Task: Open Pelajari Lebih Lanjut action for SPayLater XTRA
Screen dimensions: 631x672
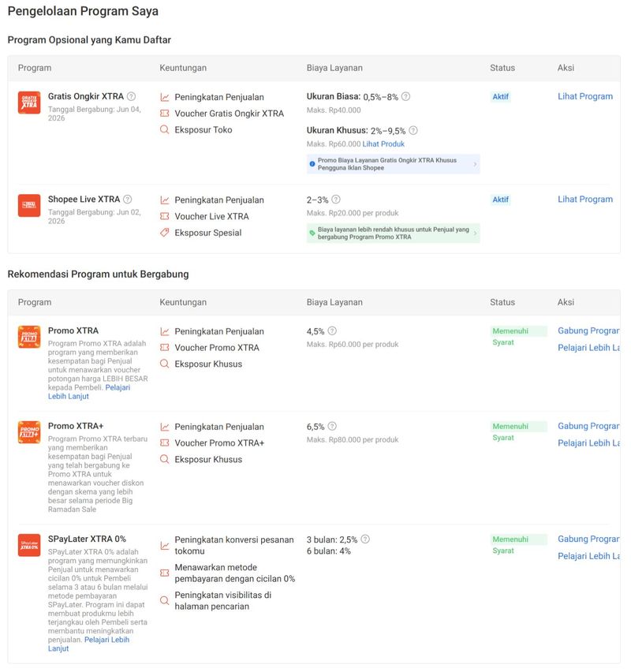Action: [x=588, y=556]
